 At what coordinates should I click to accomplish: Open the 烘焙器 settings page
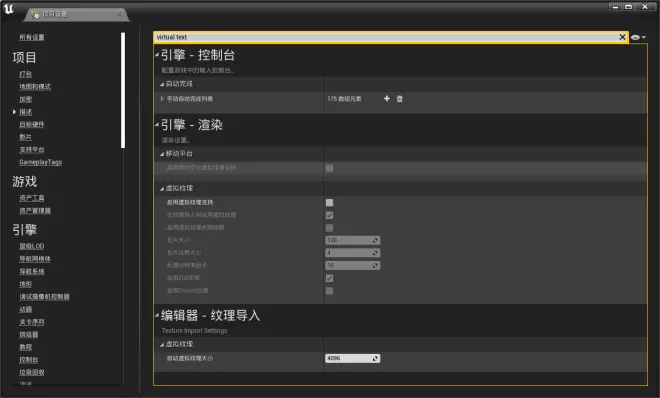point(29,334)
